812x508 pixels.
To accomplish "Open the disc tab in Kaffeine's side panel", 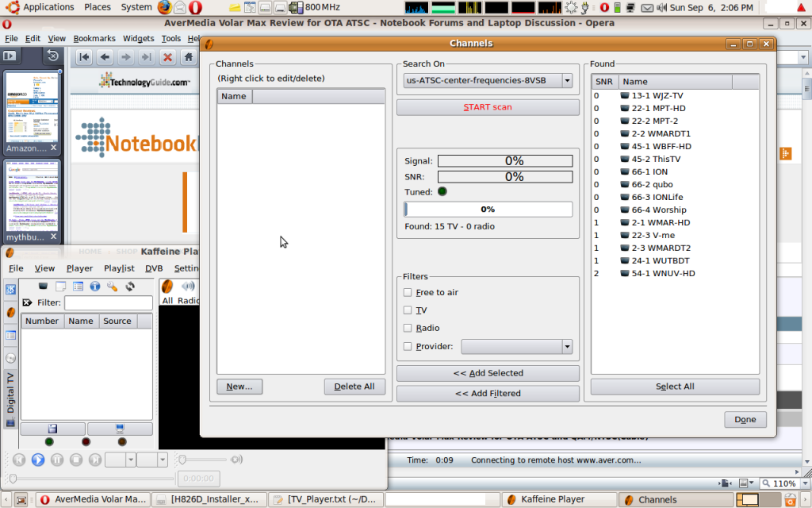I will click(10, 358).
